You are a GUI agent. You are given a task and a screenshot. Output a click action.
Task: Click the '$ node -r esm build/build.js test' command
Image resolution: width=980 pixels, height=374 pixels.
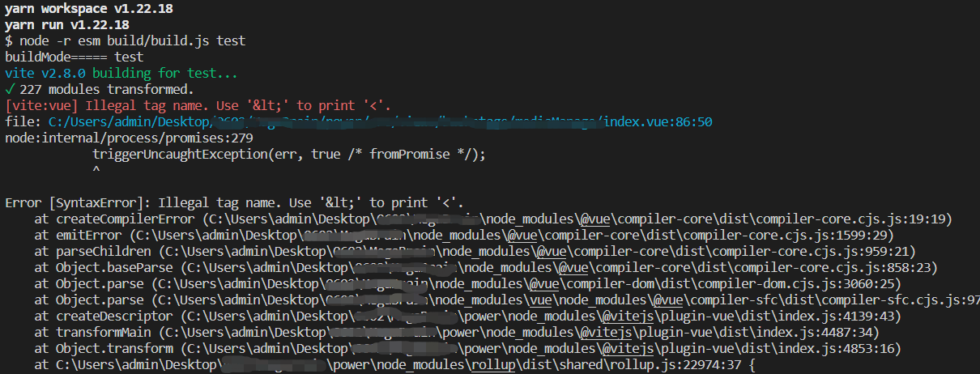[x=125, y=40]
